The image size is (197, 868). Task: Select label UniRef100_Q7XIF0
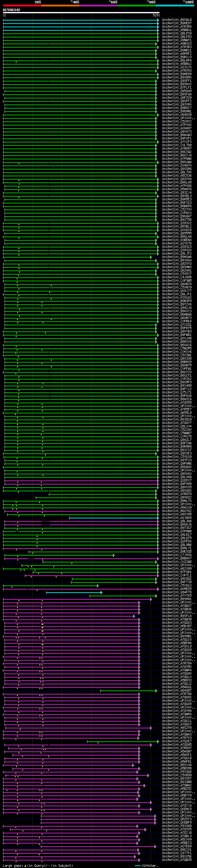[x=177, y=142]
